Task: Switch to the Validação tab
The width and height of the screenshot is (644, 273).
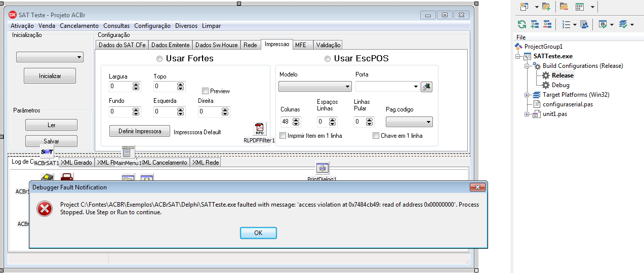Action: (x=328, y=45)
